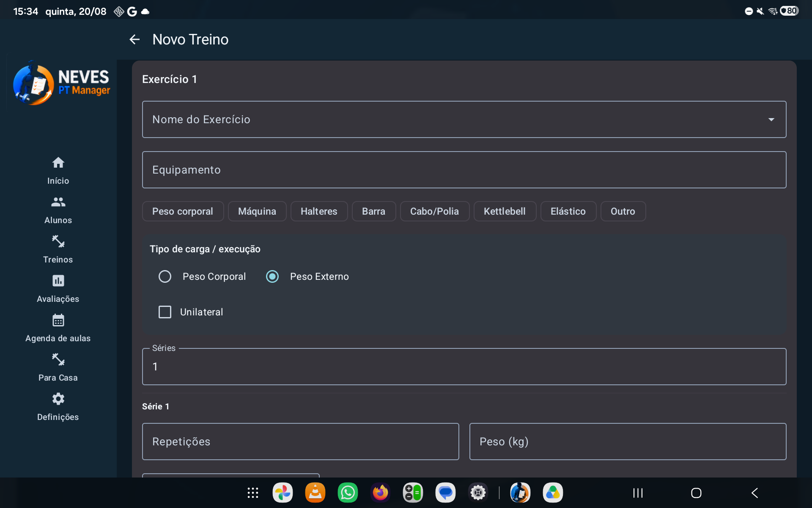Viewport: 812px width, 508px height.
Task: Open Google Drive from the taskbar
Action: pyautogui.click(x=553, y=493)
